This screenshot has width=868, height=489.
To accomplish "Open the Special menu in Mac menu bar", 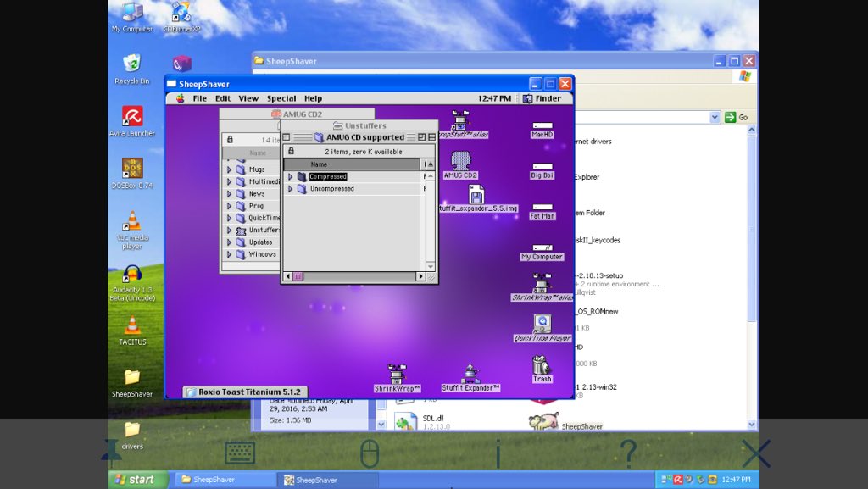I will pyautogui.click(x=281, y=98).
